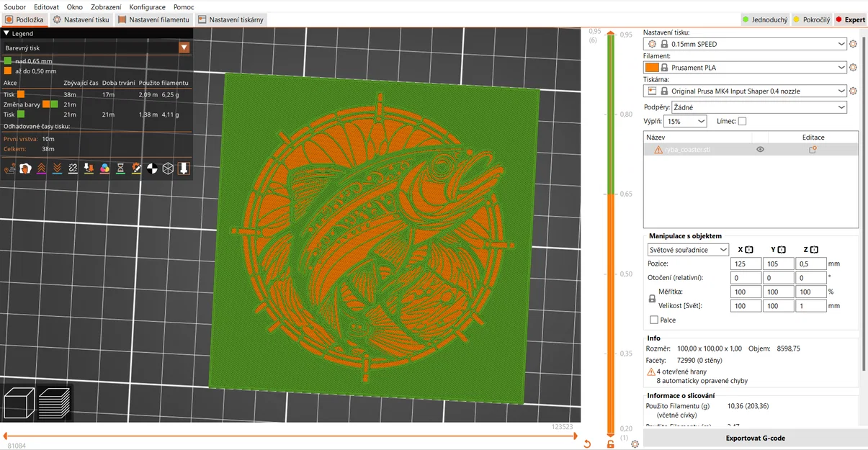Open Original Prusa MK4 printer dropdown
This screenshot has width=868, height=450.
pos(745,91)
